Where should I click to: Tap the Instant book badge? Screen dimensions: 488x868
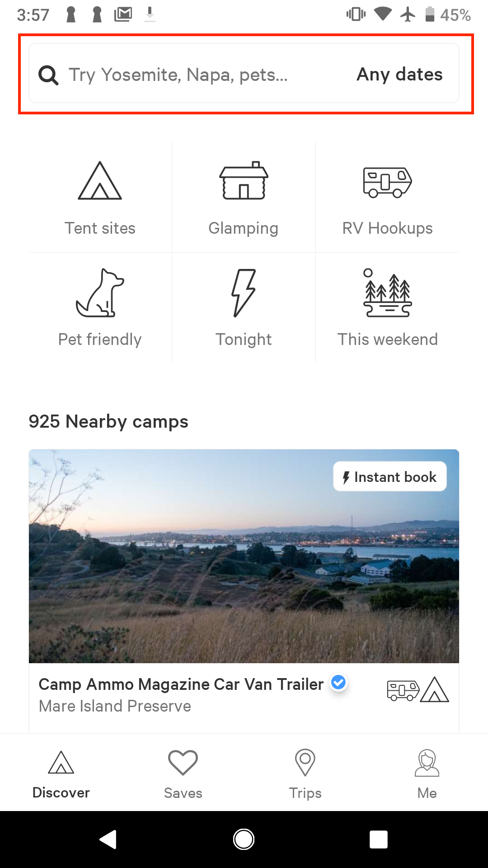390,476
